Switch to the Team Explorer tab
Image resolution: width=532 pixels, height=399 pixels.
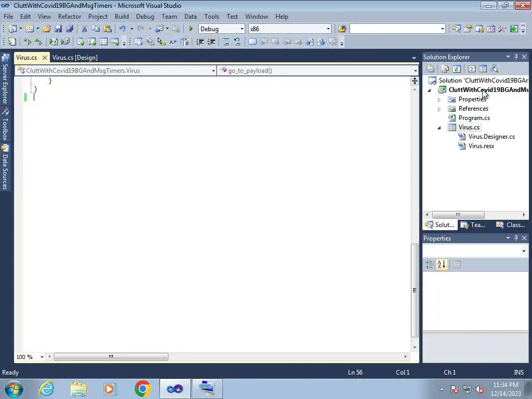474,224
